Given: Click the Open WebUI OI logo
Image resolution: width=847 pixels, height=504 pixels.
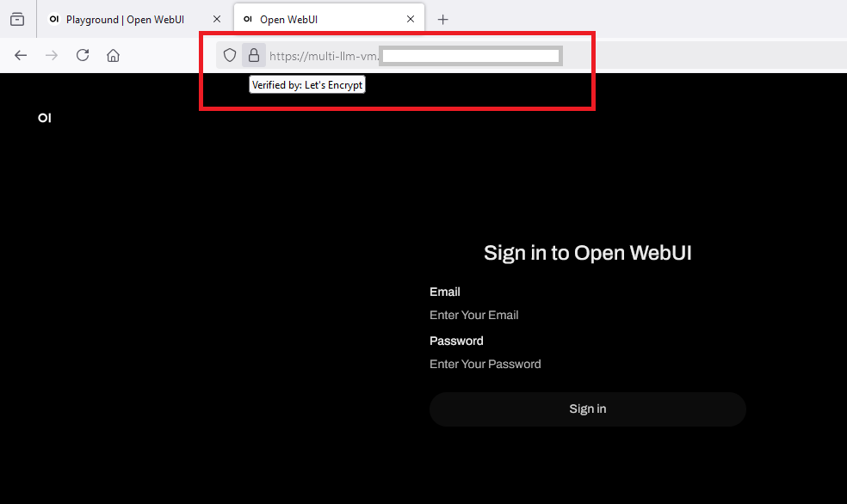Looking at the screenshot, I should [x=45, y=118].
